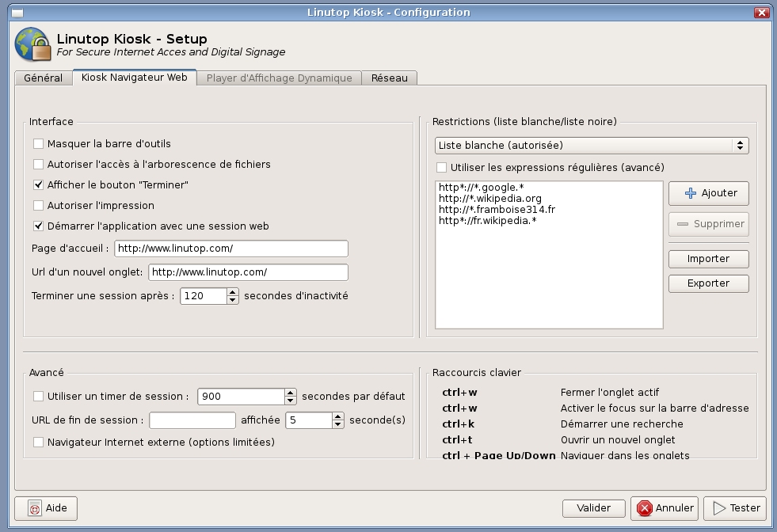Click the play triangle icon on Tester

[719, 508]
